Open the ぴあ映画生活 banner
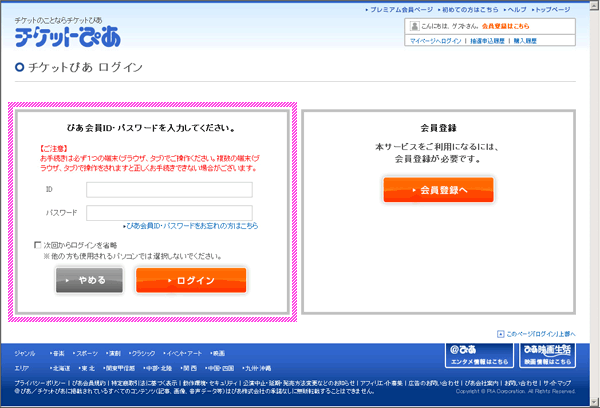This screenshot has height=408, width=600. [548, 356]
